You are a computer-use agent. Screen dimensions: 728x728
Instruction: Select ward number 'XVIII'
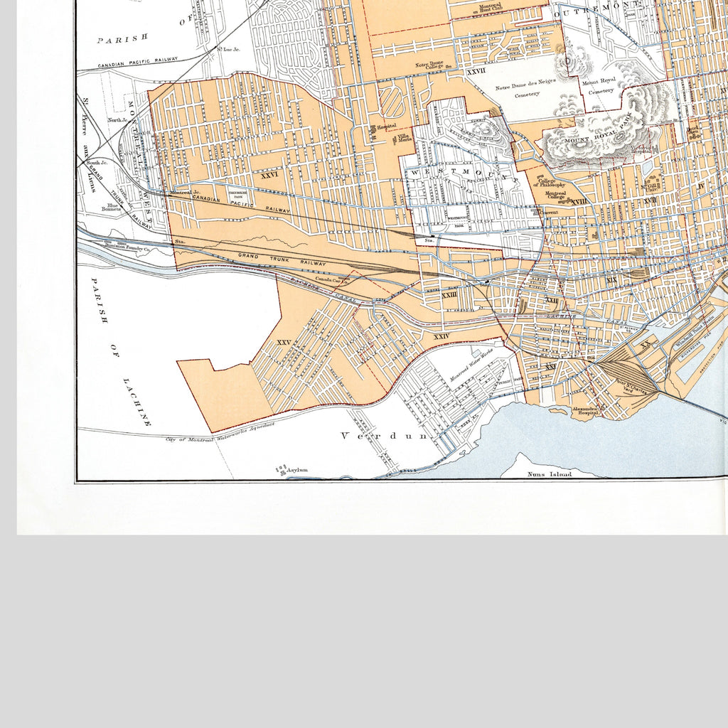click(x=579, y=201)
